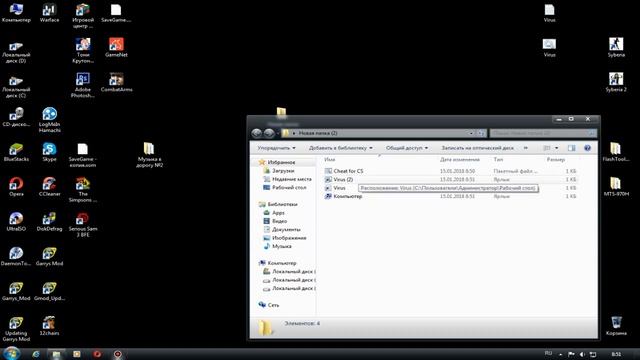Open the GameNet desktop icon
640x360 pixels.
[x=116, y=47]
